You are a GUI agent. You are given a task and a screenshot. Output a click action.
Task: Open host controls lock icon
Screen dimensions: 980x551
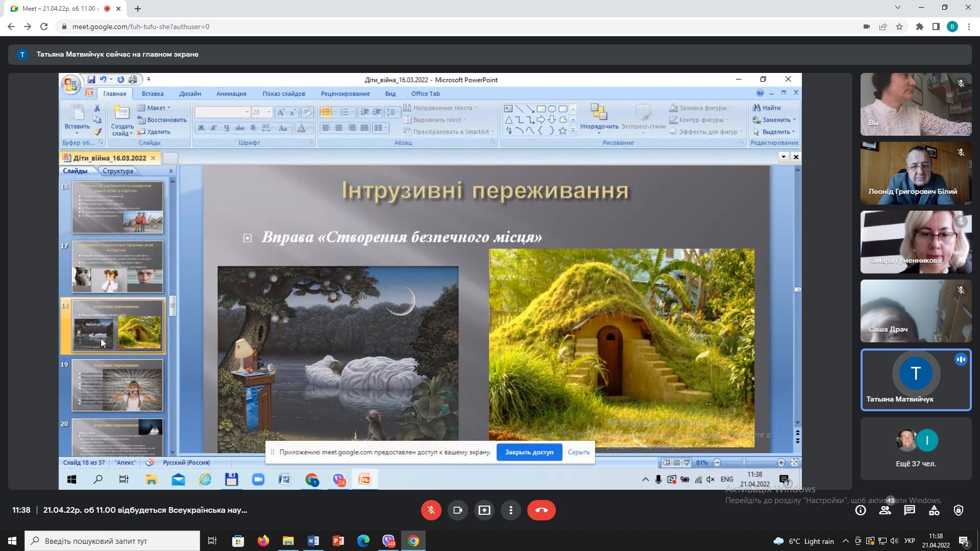[959, 510]
